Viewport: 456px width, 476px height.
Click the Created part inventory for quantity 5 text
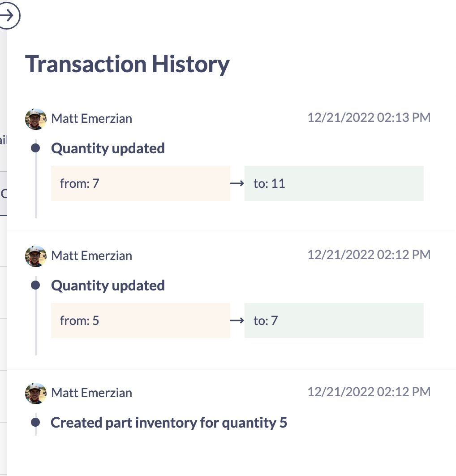click(x=169, y=422)
